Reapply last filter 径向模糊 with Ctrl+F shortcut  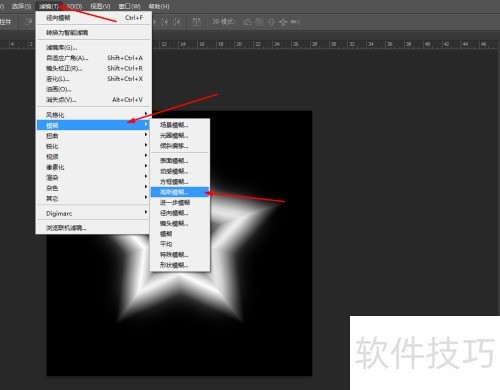pos(94,18)
